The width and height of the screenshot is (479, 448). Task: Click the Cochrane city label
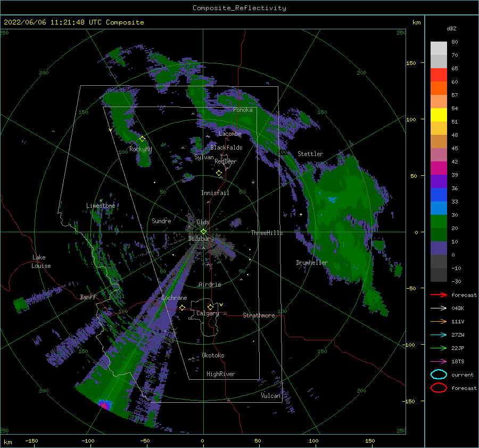[174, 298]
